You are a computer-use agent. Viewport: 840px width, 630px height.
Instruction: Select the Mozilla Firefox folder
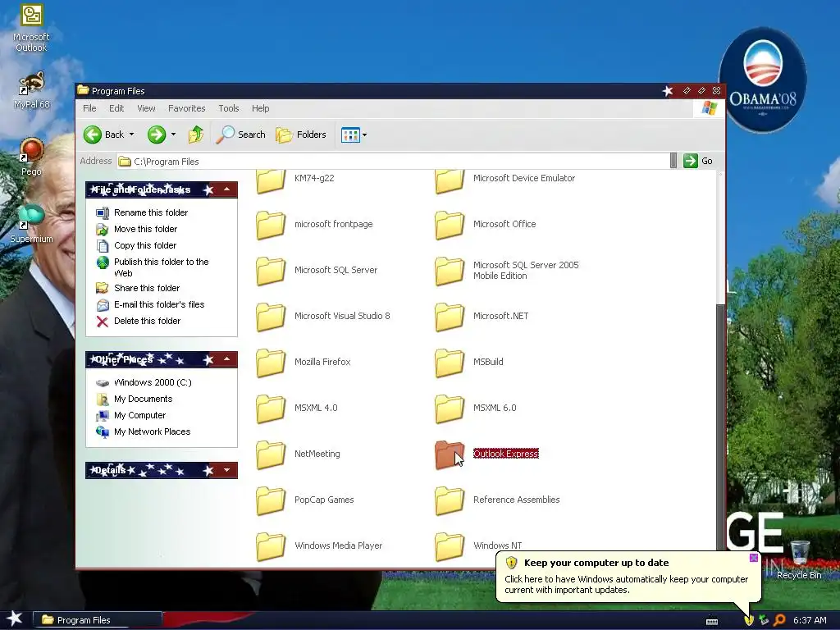point(304,362)
